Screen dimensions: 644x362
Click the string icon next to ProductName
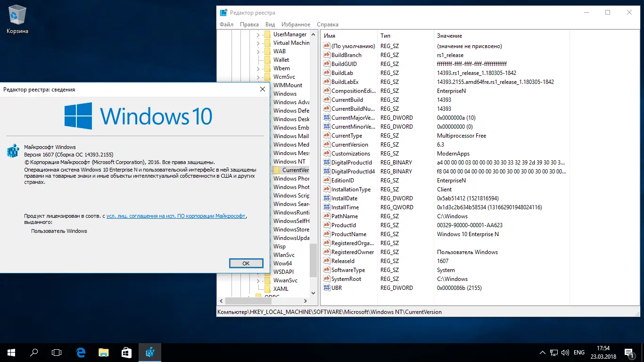pos(326,234)
